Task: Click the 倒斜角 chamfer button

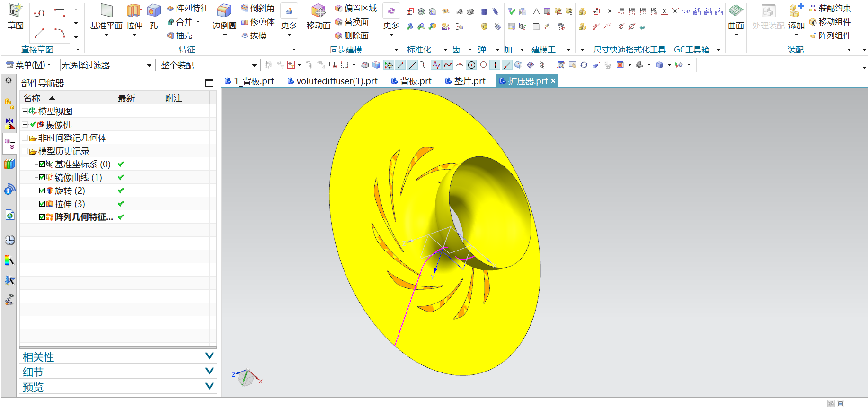Action: [257, 8]
